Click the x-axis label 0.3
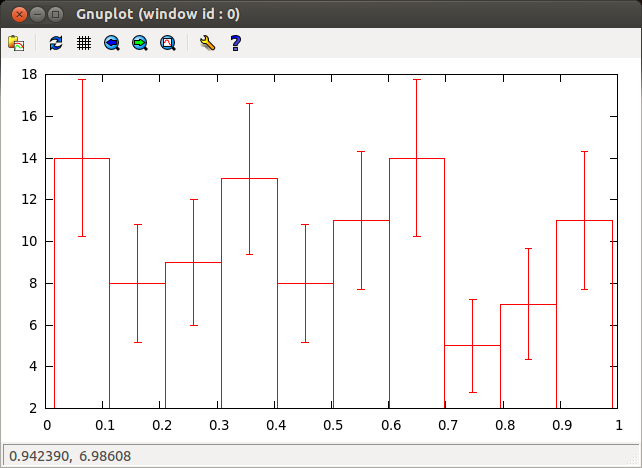This screenshot has width=642, height=468. tap(219, 425)
